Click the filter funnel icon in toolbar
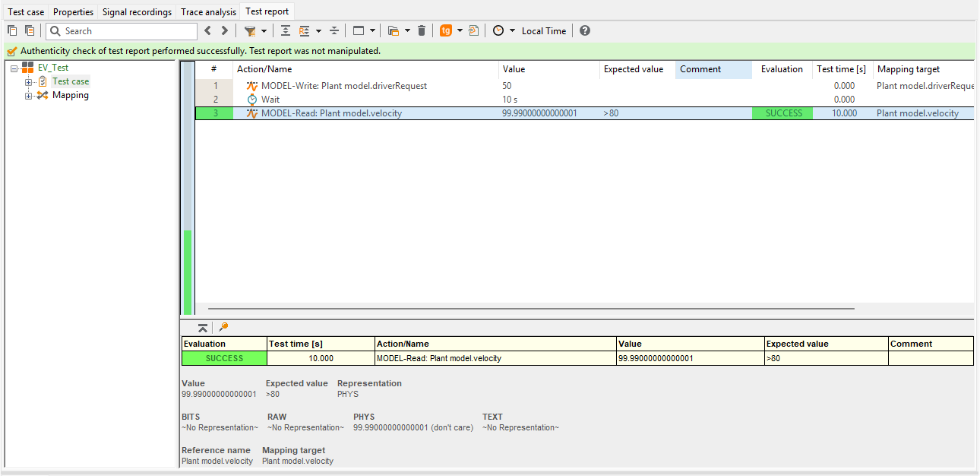Image resolution: width=980 pixels, height=476 pixels. 249,31
